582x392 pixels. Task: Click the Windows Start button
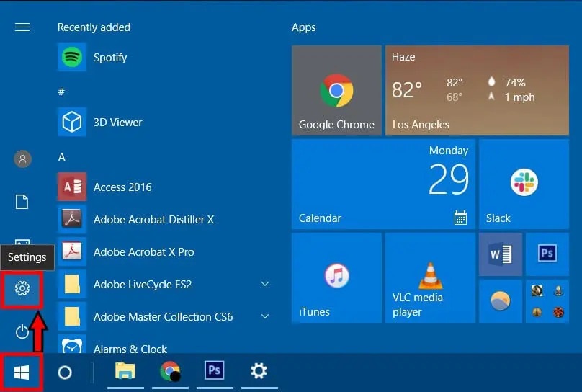(22, 372)
